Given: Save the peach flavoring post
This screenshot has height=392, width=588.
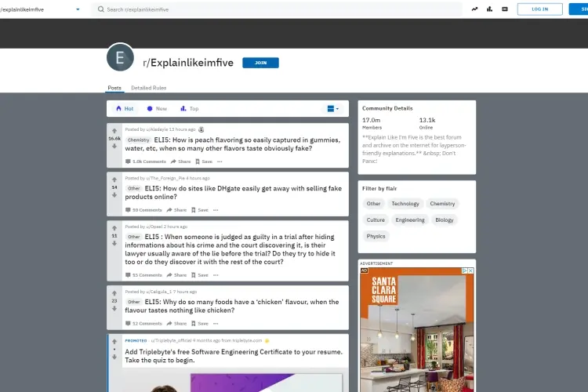Looking at the screenshot, I should (204, 162).
